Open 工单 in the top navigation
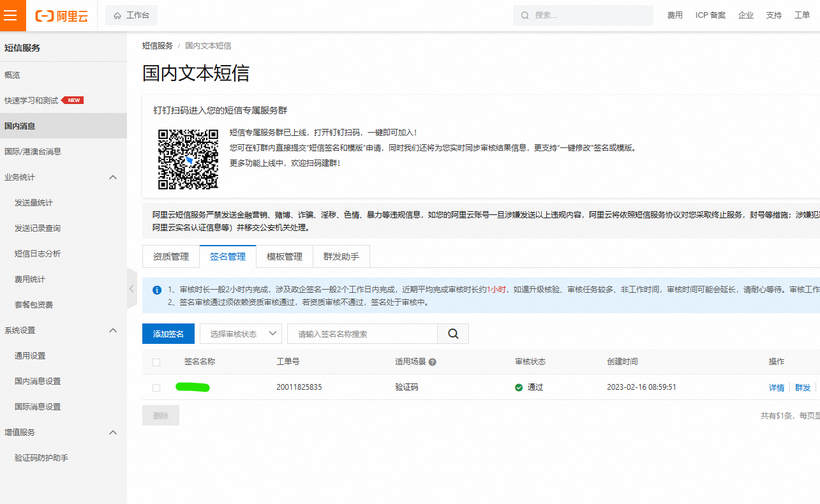The image size is (820, 504). [802, 15]
